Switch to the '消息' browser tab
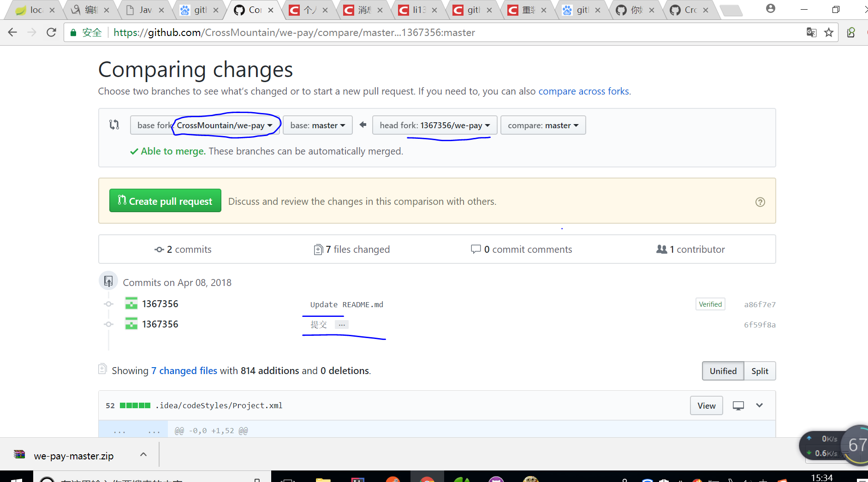 pos(364,10)
